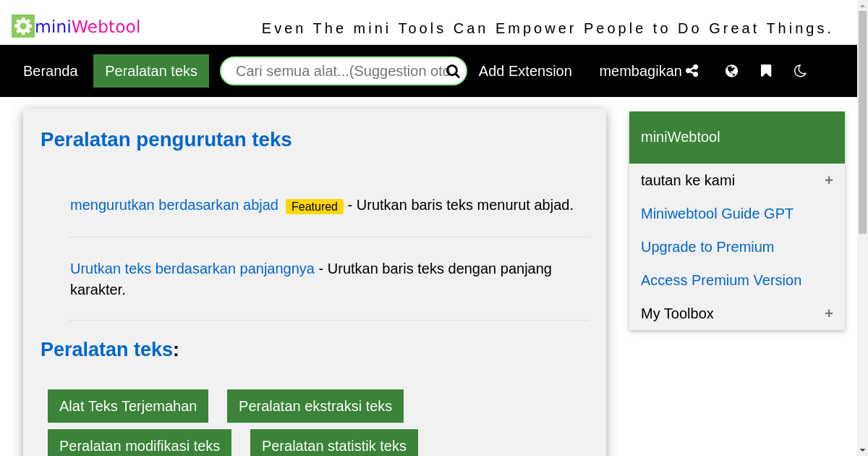868x456 pixels.
Task: Open mengurutkan berdasarkan abjad tool
Action: coord(174,206)
